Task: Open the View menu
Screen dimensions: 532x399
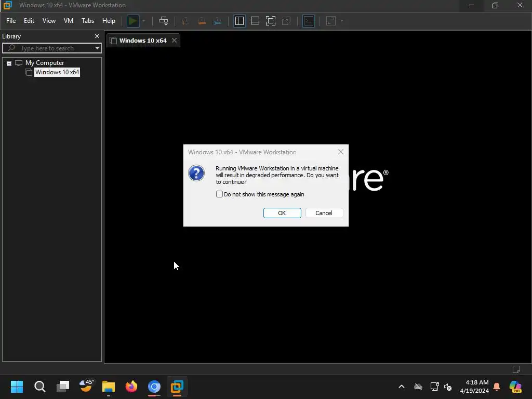Action: pyautogui.click(x=49, y=21)
